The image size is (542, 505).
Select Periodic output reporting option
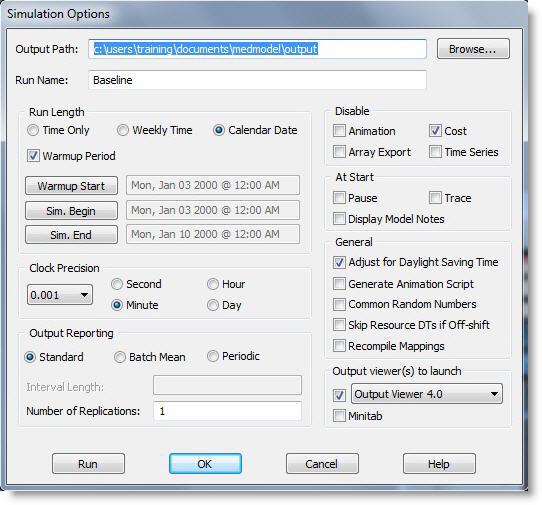coord(213,356)
